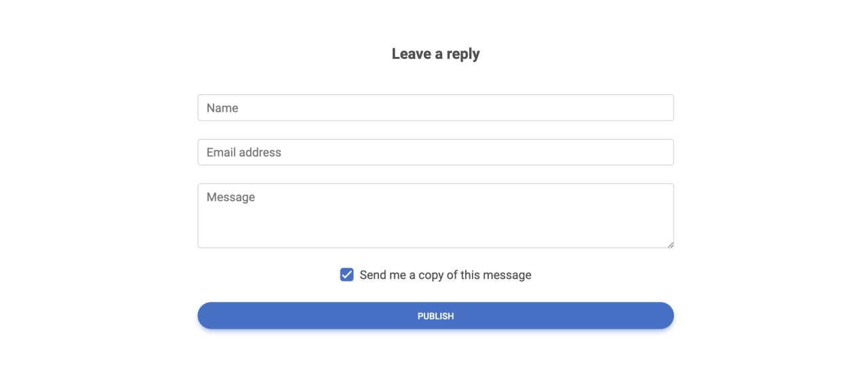
Task: Place cursor in Email address box
Action: (435, 152)
